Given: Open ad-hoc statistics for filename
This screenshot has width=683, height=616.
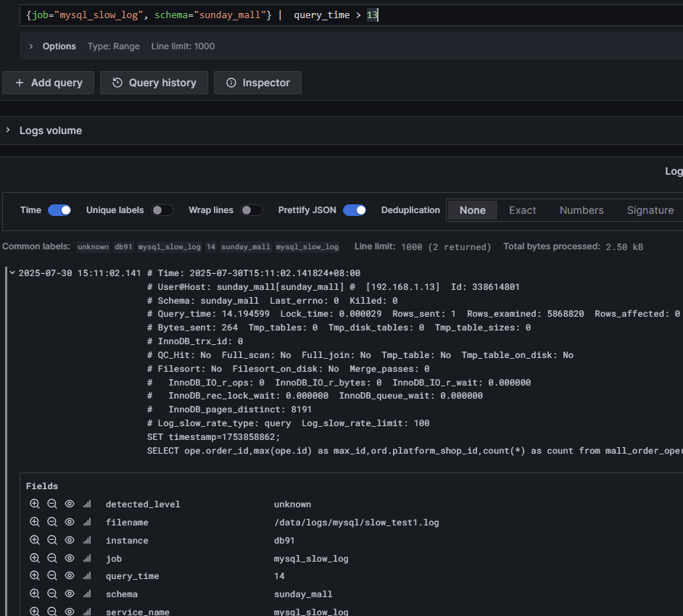Looking at the screenshot, I should [x=87, y=522].
